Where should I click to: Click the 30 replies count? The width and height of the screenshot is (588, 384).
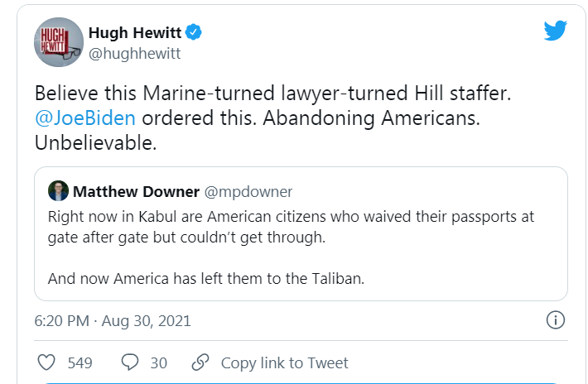coord(158,362)
